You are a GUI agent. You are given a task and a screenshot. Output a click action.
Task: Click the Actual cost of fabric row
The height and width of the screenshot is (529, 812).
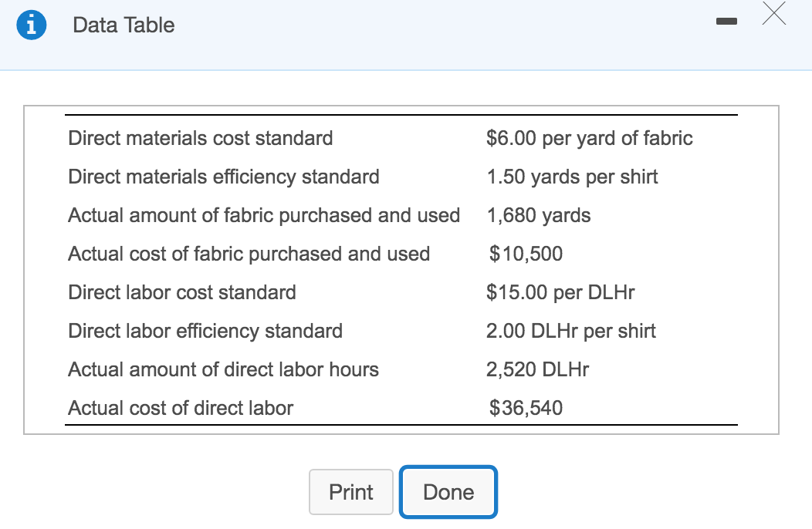[x=249, y=254]
